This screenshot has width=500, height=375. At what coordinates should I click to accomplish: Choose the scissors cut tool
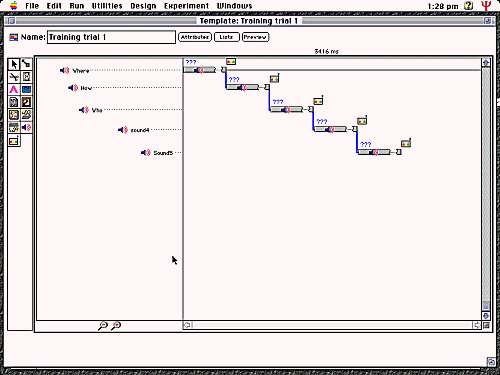point(14,77)
